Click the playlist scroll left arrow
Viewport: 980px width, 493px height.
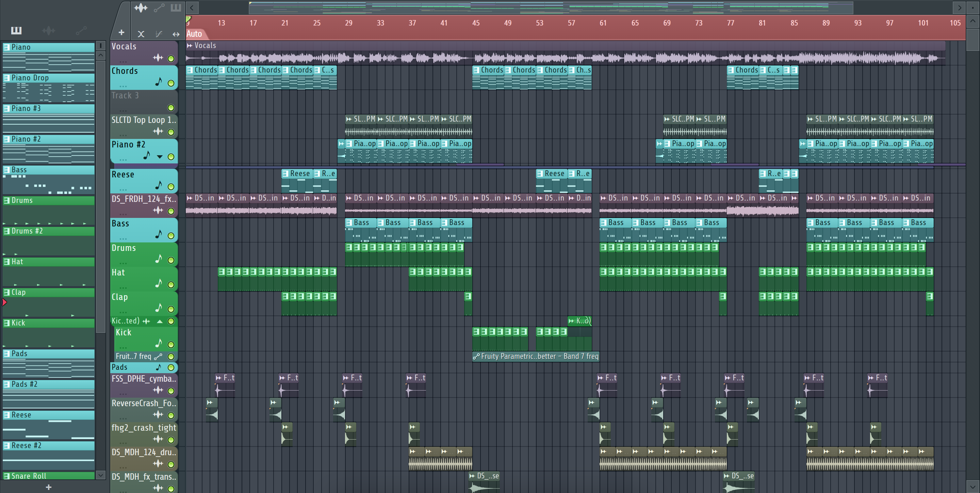(x=192, y=7)
